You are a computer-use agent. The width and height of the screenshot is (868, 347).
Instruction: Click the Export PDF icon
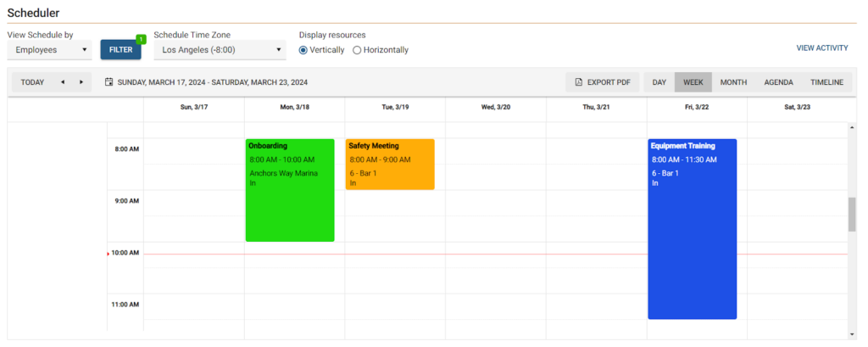579,82
